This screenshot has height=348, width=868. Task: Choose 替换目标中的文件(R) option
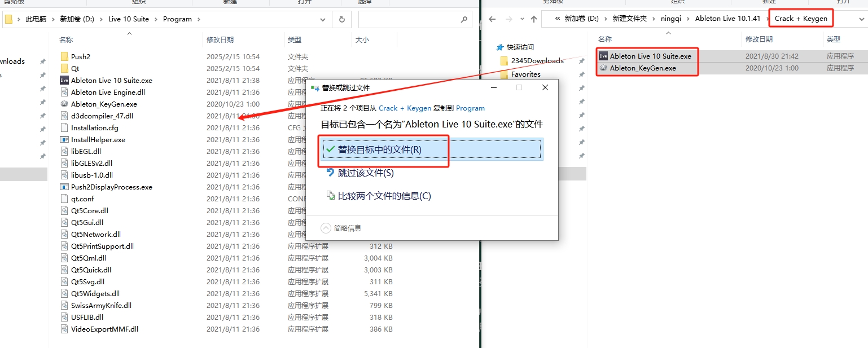pos(431,149)
